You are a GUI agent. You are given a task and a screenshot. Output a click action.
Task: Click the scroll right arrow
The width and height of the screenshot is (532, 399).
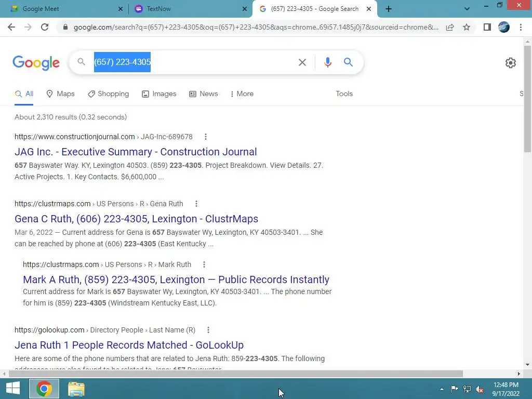(519, 374)
